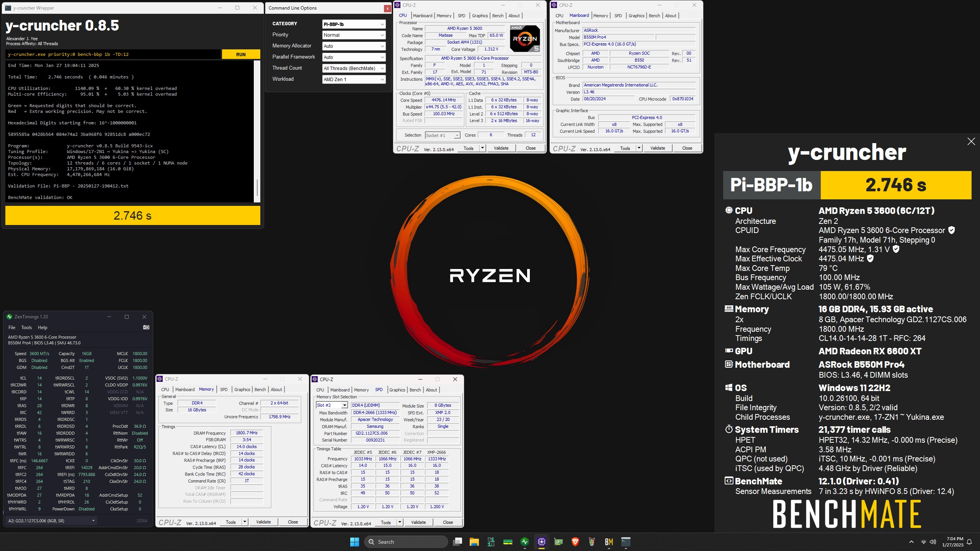Close the Command Line Options panel
980x551 pixels.
coord(387,8)
